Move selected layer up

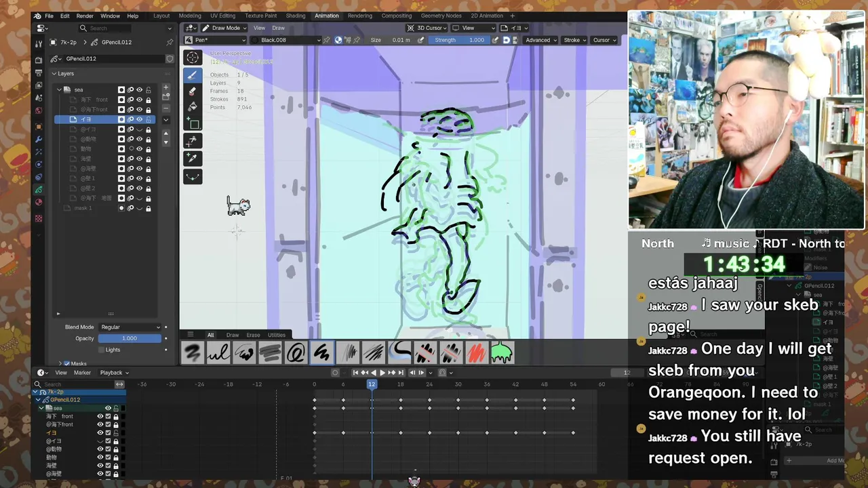[x=165, y=133]
